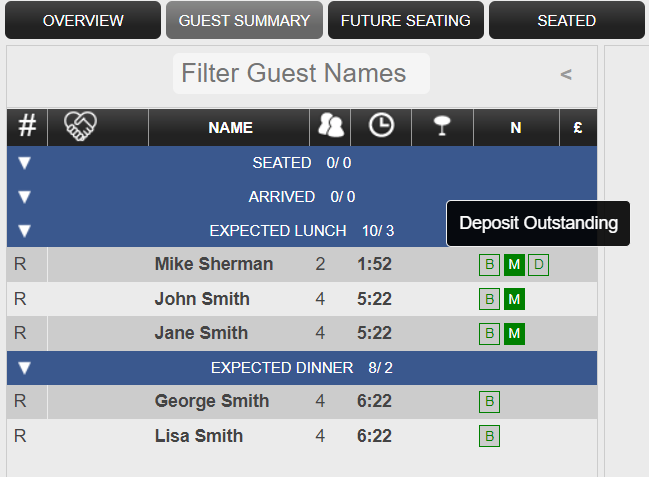Click the guests count column icon
The height and width of the screenshot is (477, 649).
pos(330,125)
